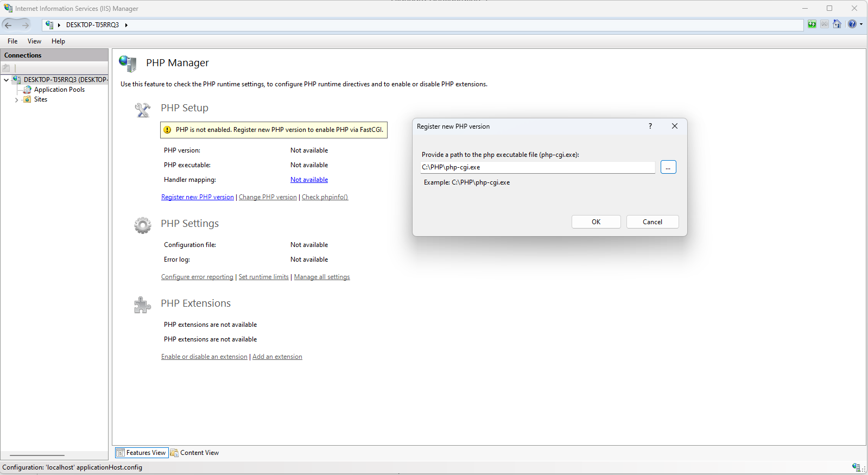Image resolution: width=868 pixels, height=475 pixels.
Task: Refresh page using green toolbar icon
Action: pyautogui.click(x=812, y=24)
